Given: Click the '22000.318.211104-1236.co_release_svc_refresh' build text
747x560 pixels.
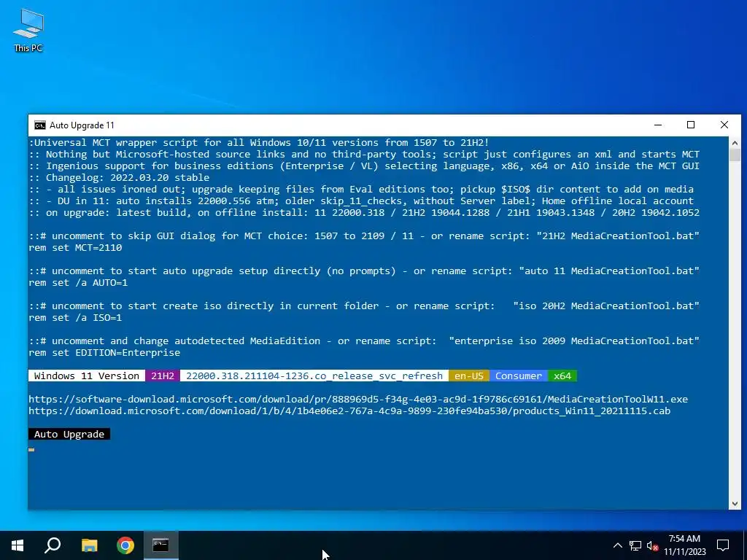Looking at the screenshot, I should [314, 376].
